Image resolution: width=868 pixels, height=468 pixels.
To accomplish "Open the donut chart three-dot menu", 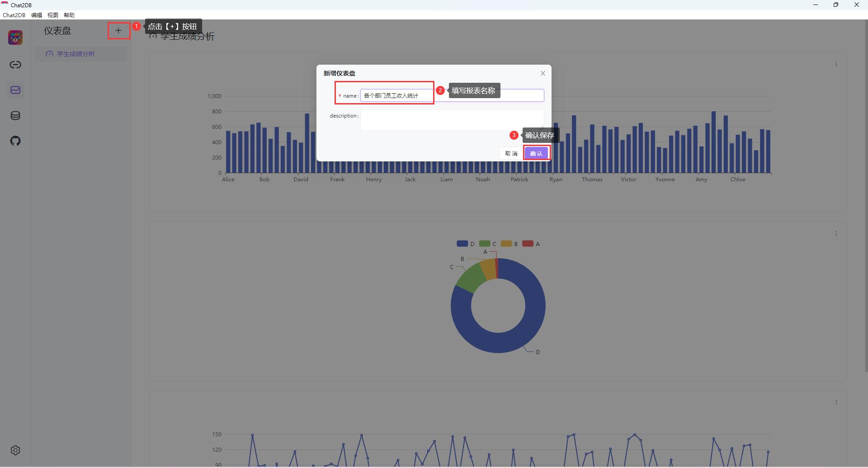I will pos(836,233).
